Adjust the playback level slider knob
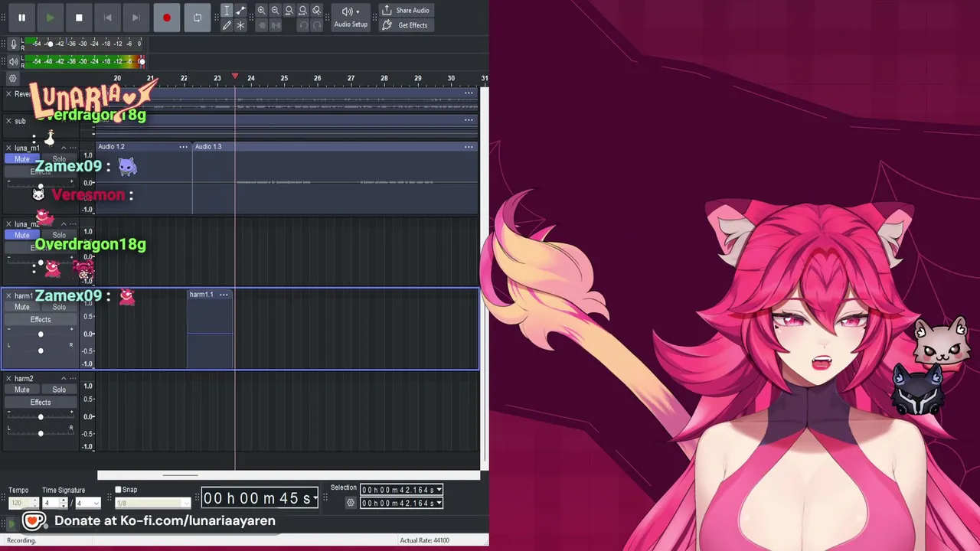980x551 pixels. coord(142,61)
